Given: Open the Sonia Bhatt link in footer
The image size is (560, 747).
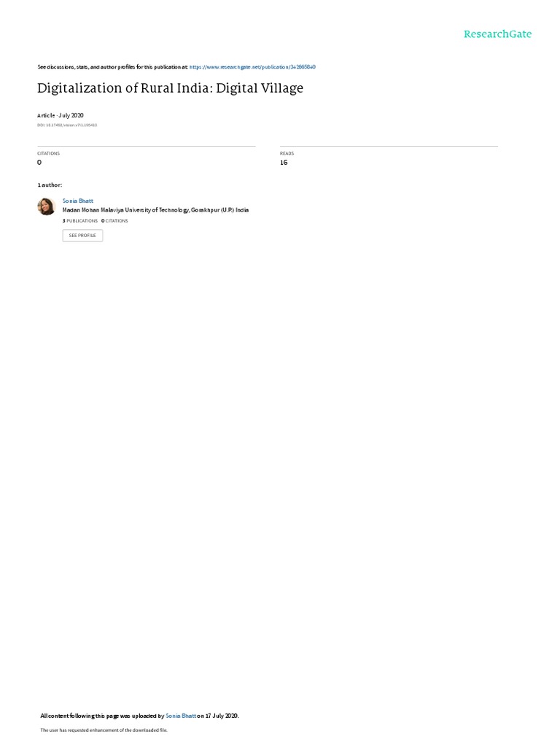Looking at the screenshot, I should (181, 716).
